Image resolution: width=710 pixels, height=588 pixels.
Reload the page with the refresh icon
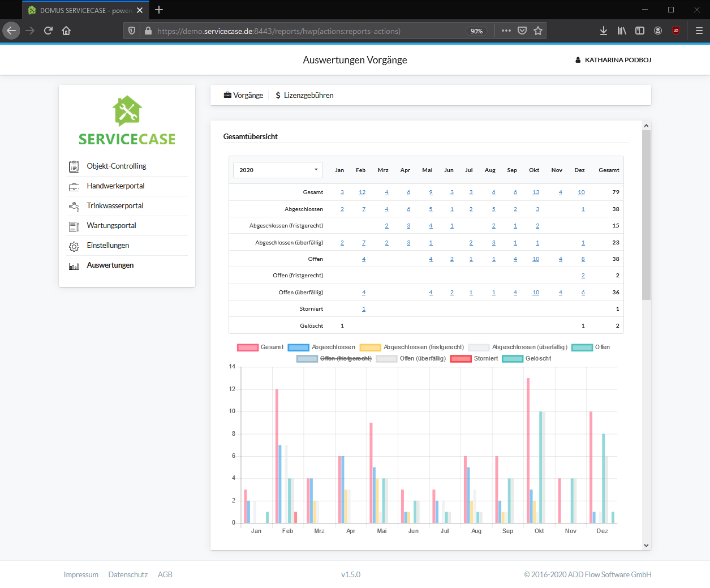point(48,31)
